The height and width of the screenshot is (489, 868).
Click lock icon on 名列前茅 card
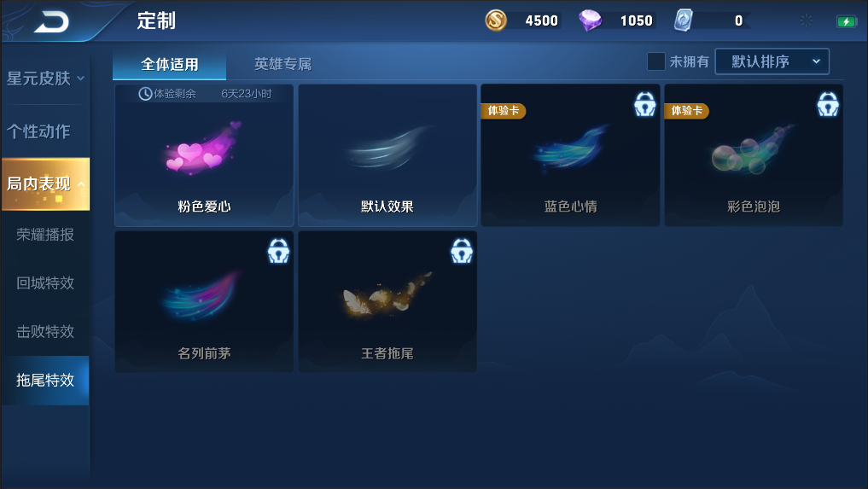278,250
